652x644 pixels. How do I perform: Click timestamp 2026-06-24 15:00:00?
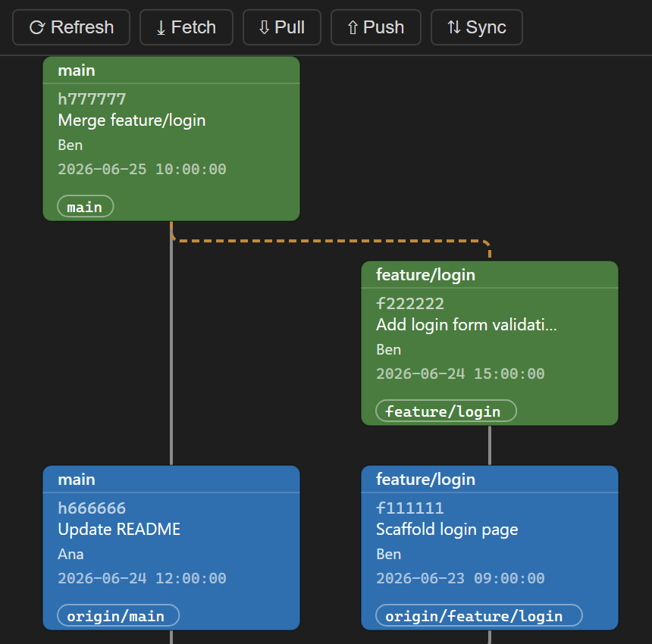(x=460, y=374)
